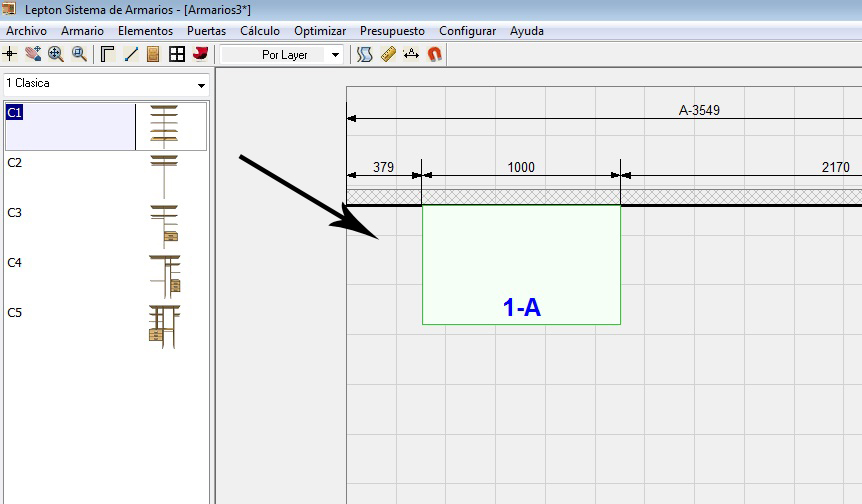Select the C4 row label
This screenshot has width=862, height=504.
click(x=14, y=263)
